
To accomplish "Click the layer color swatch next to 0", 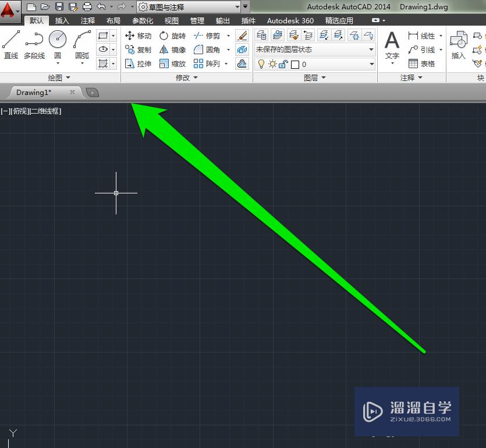I will [x=294, y=64].
